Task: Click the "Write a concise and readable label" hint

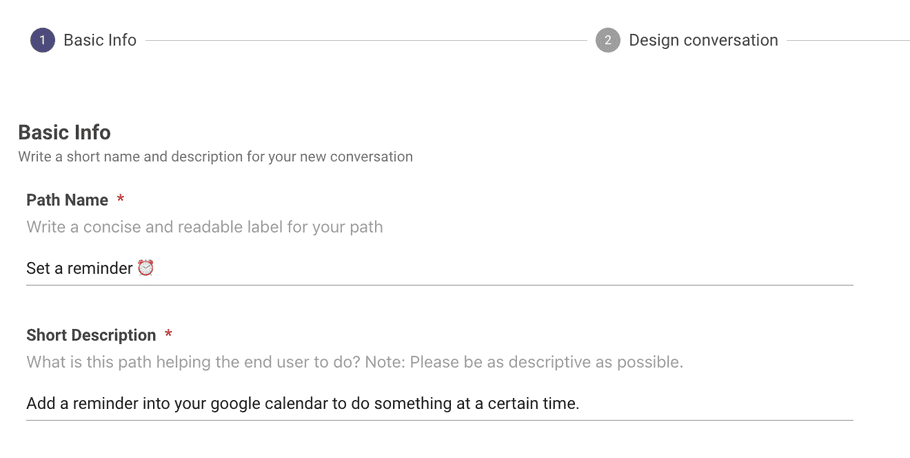Action: (204, 227)
